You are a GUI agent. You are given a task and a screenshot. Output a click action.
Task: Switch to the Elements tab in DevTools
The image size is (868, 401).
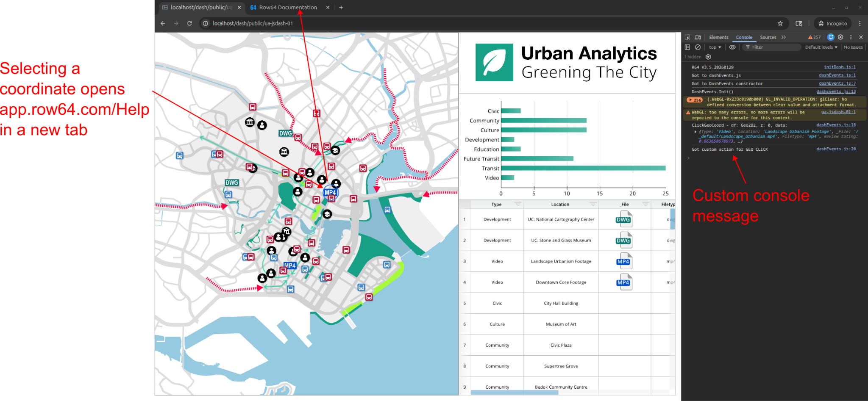pyautogui.click(x=718, y=37)
